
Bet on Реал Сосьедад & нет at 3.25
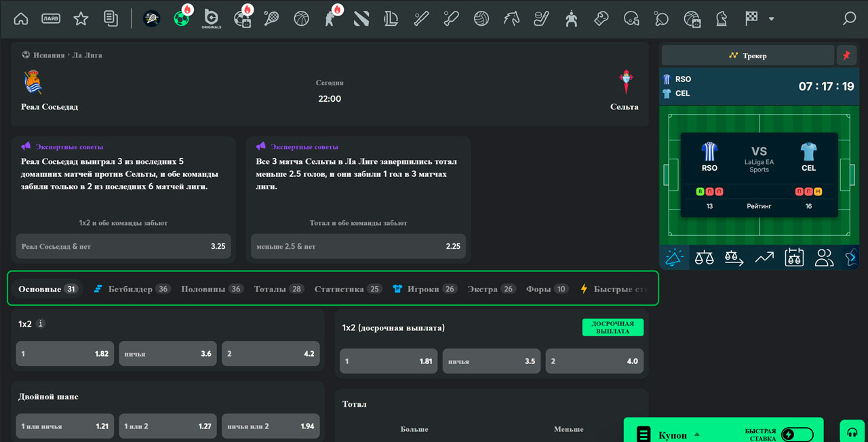(x=123, y=246)
